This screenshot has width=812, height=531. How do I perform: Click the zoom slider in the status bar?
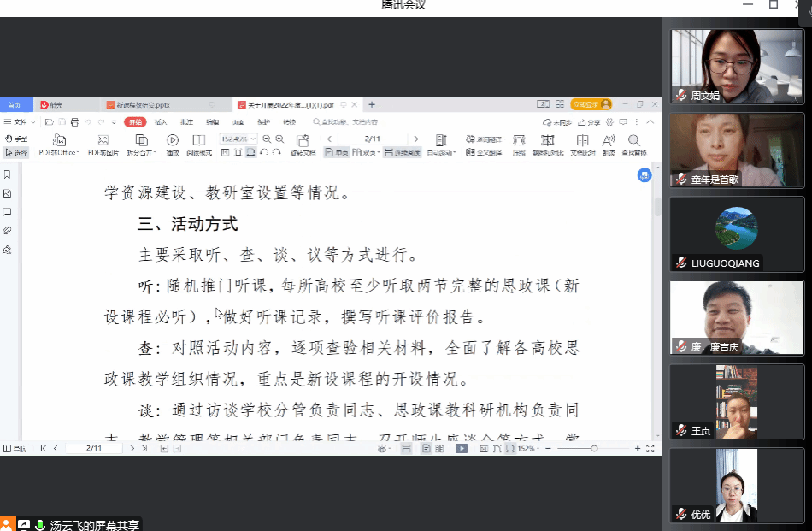point(594,448)
